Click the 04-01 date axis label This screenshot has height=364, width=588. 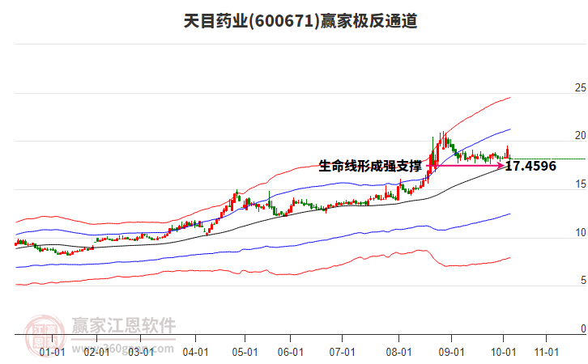click(x=195, y=352)
